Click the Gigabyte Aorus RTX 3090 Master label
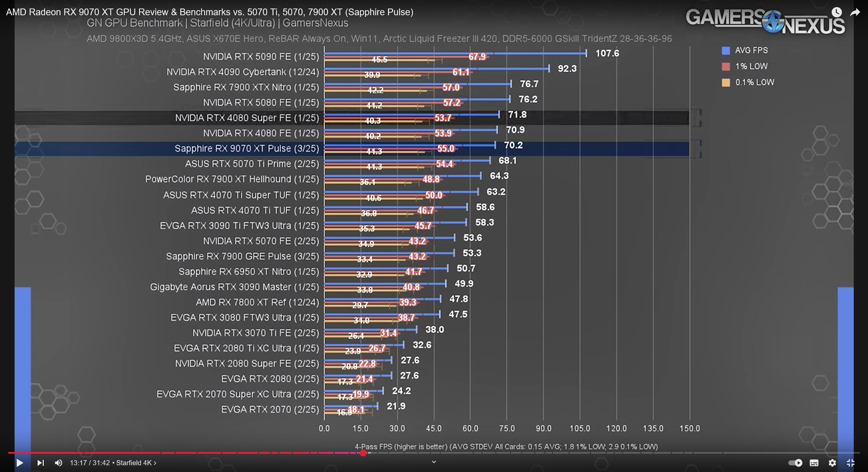 tap(235, 287)
